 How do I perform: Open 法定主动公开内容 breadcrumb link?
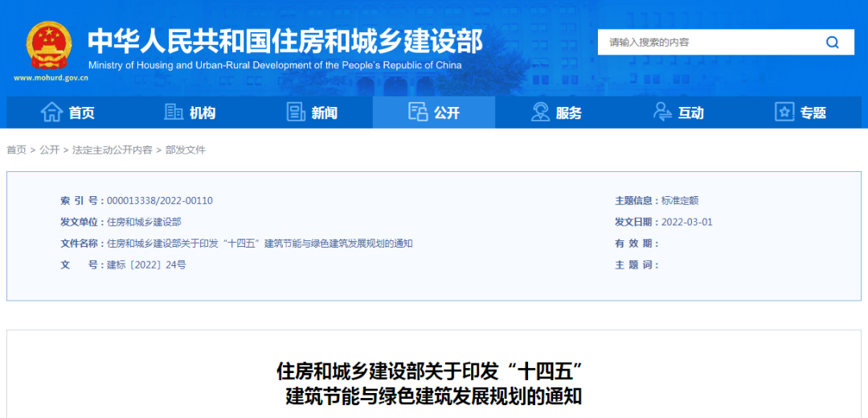pyautogui.click(x=112, y=150)
